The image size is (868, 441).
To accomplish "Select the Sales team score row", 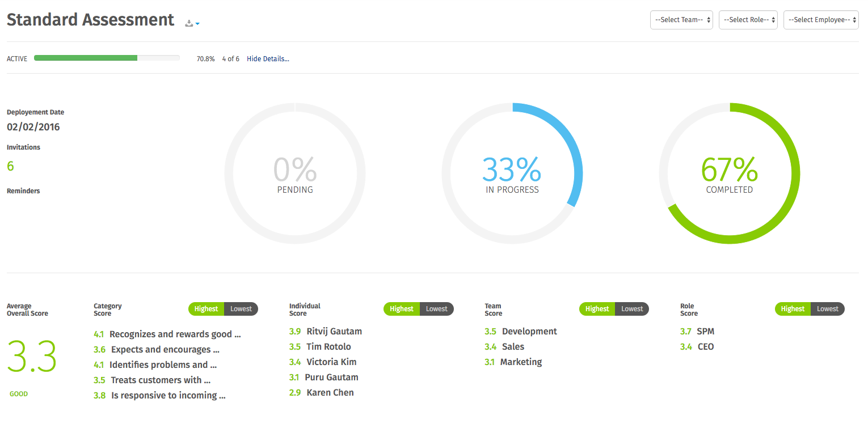I will (x=504, y=347).
